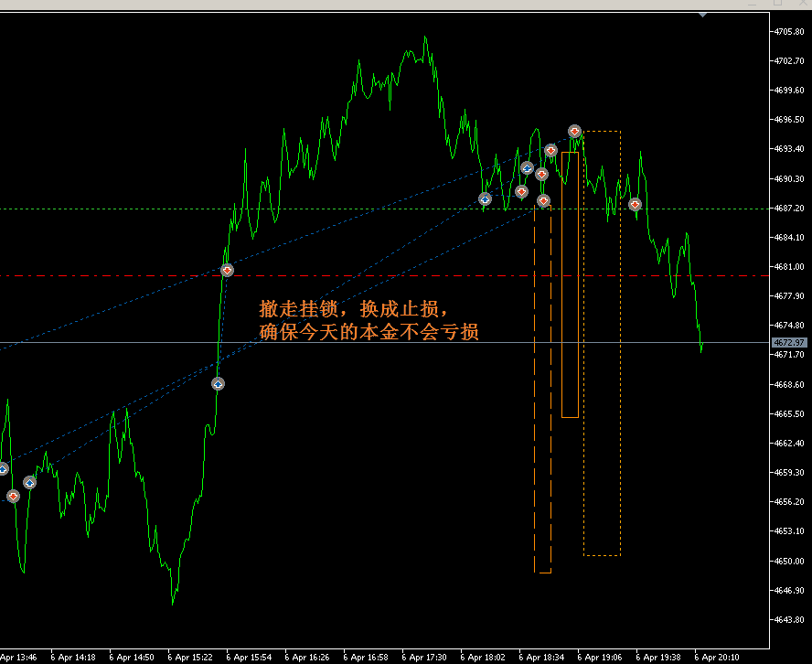The image size is (812, 664).
Task: Maximize the chart window
Action: tap(778, 4)
